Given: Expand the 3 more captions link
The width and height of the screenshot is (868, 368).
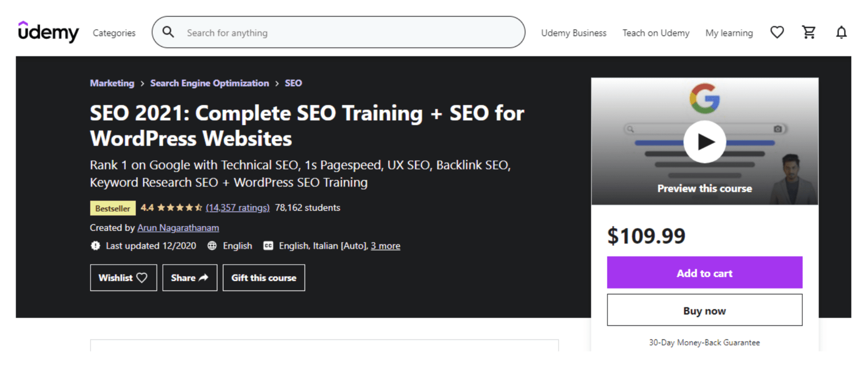Looking at the screenshot, I should pyautogui.click(x=385, y=246).
